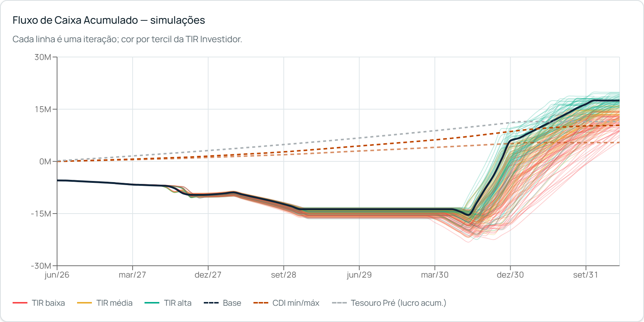The image size is (644, 322).
Task: Click the red TIR baixa color swatch
Action: click(20, 303)
